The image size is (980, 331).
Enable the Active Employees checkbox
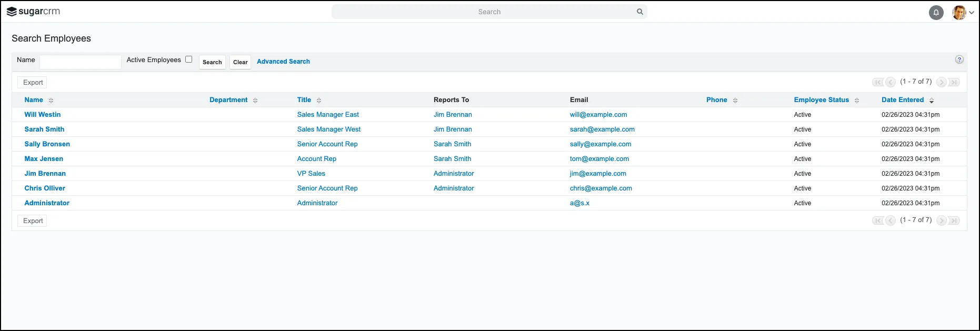click(x=188, y=59)
